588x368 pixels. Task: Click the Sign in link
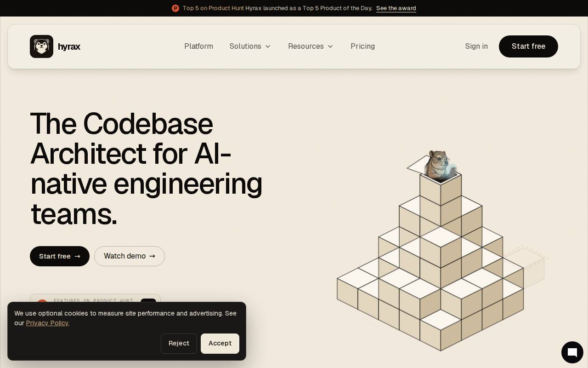[x=476, y=46]
